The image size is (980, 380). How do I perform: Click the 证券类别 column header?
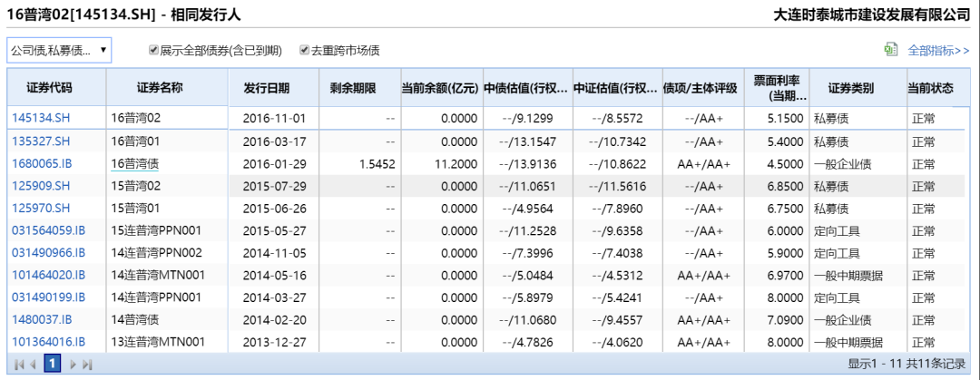coord(850,88)
